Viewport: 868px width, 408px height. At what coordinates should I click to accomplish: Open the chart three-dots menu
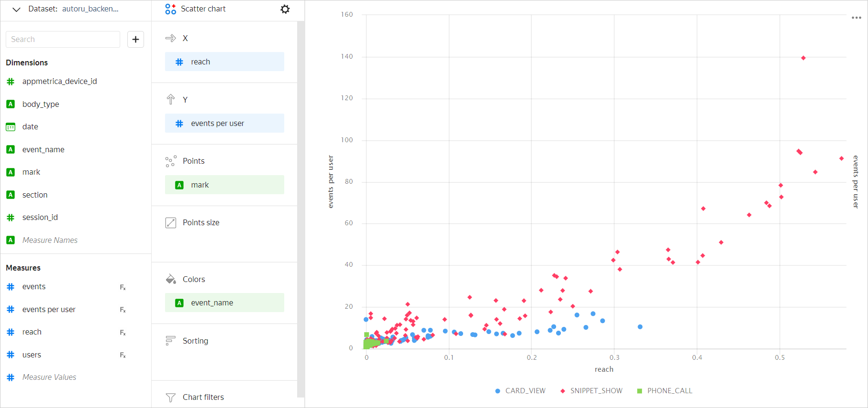pyautogui.click(x=856, y=18)
